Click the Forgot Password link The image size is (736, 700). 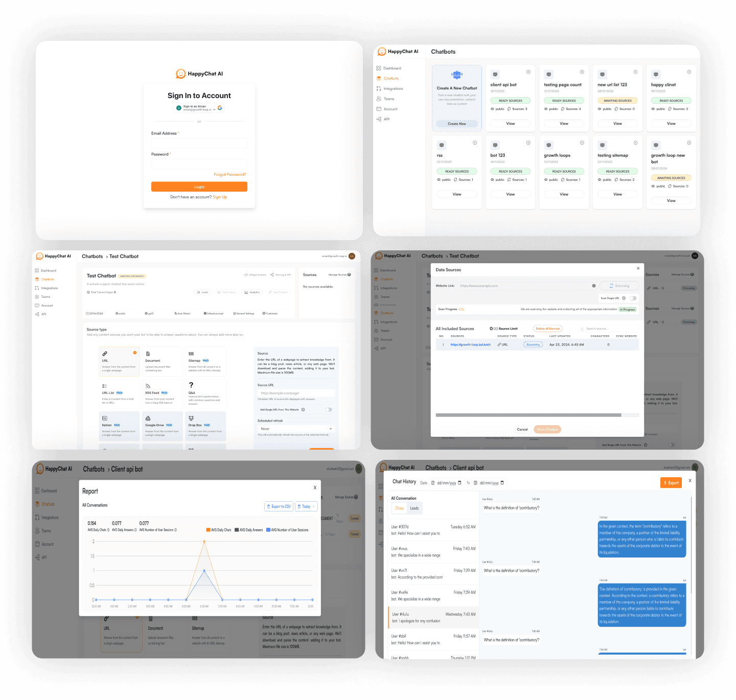230,174
